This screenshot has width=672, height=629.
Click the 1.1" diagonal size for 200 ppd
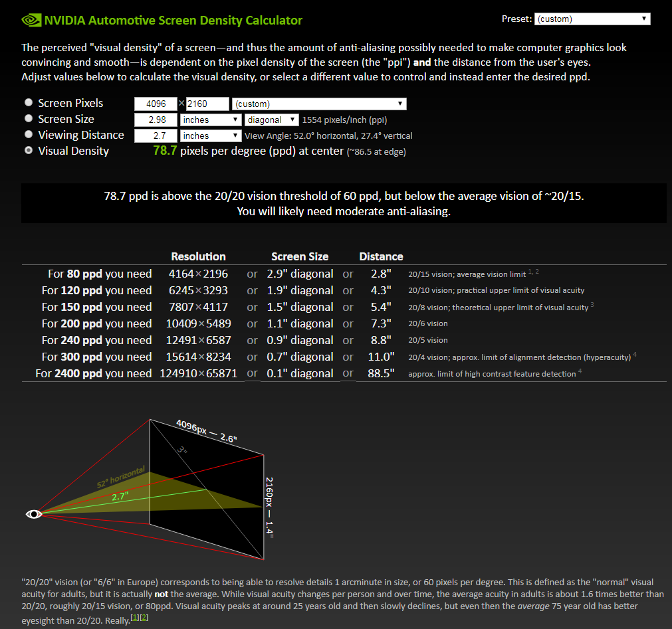[300, 323]
